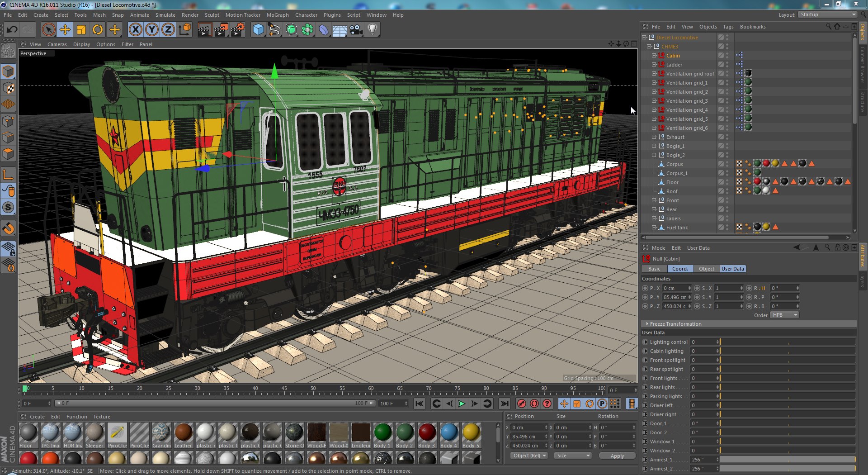Open Object Manager Bookmarks menu
The width and height of the screenshot is (868, 475).
coord(753,27)
